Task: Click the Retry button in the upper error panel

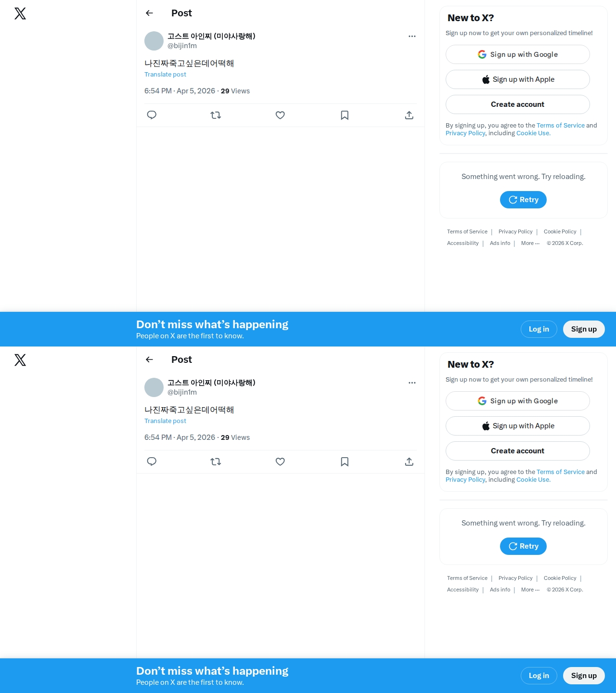Action: click(523, 200)
